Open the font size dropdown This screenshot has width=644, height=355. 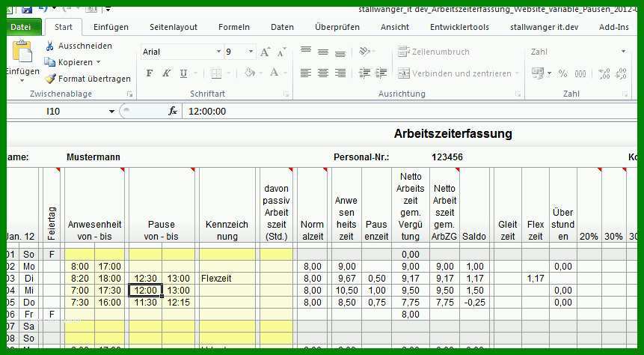[251, 52]
